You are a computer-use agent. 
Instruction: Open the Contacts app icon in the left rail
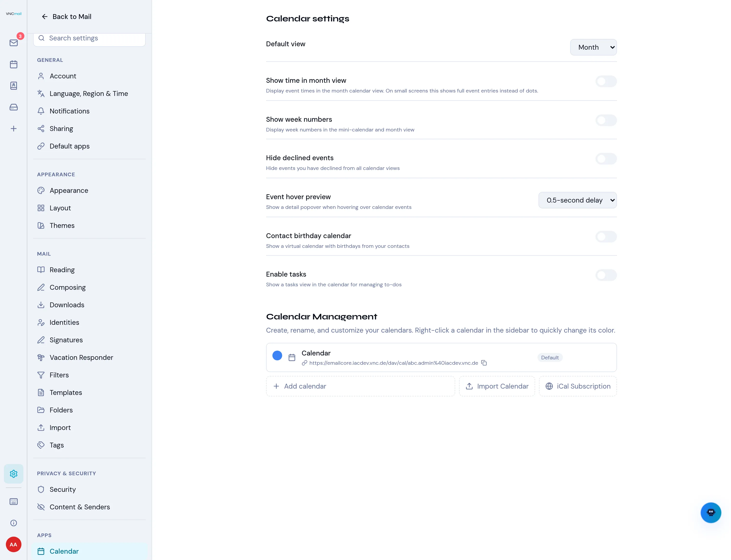click(14, 86)
